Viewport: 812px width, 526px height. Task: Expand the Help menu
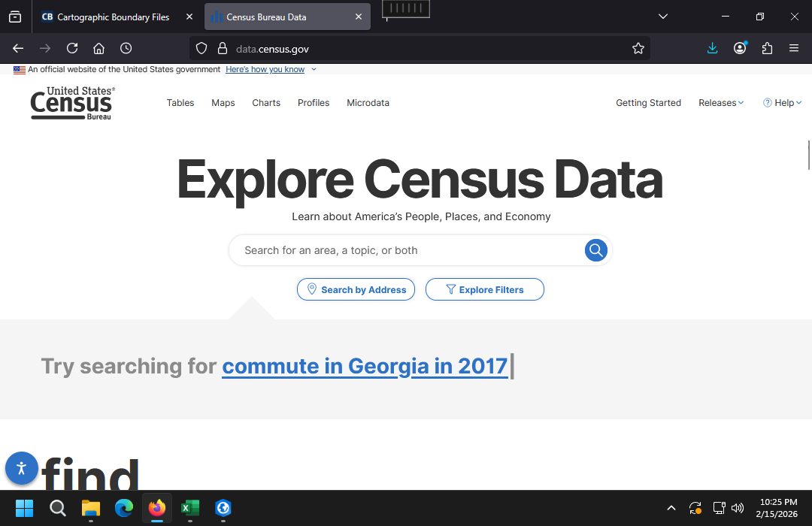(783, 103)
